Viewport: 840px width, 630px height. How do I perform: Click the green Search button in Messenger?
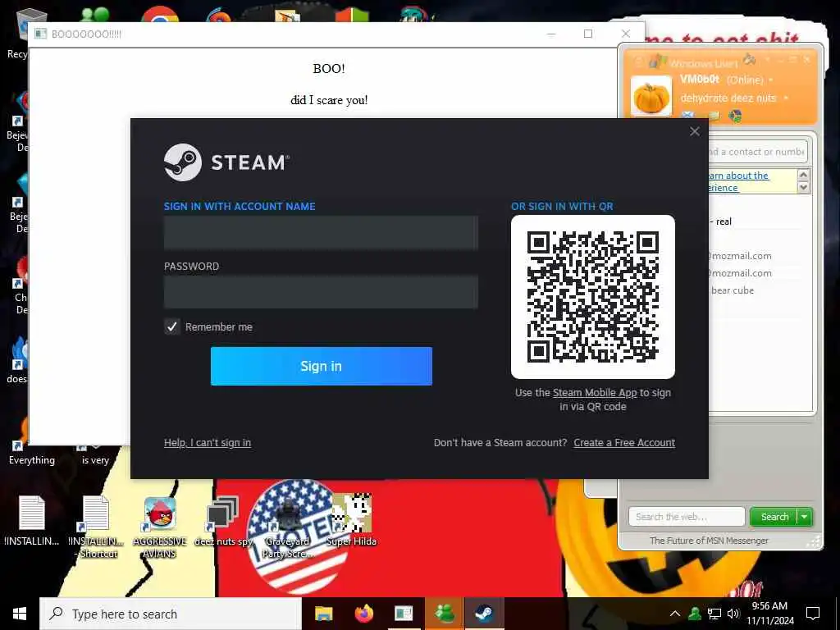click(774, 517)
